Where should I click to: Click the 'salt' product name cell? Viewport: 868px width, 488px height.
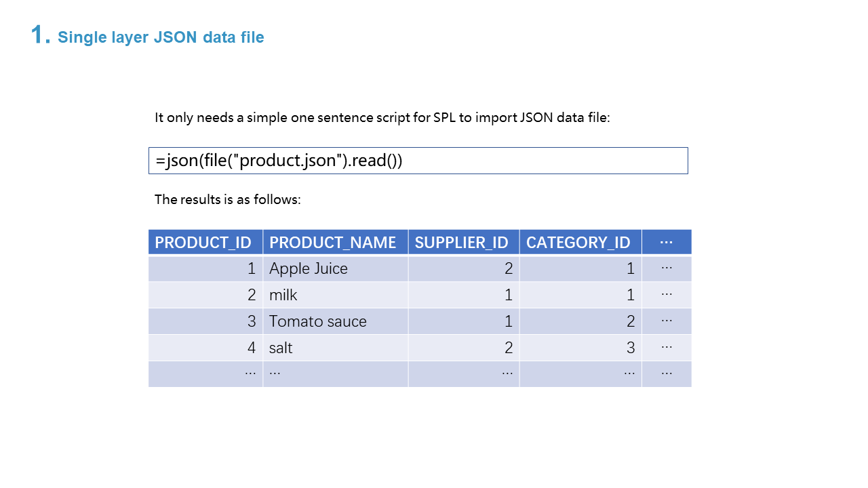pos(281,348)
